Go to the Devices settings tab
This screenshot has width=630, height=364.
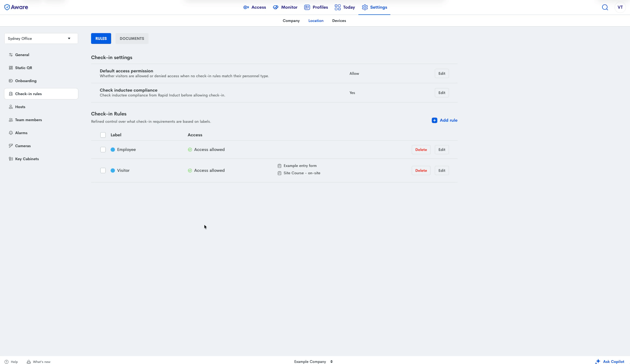point(339,21)
